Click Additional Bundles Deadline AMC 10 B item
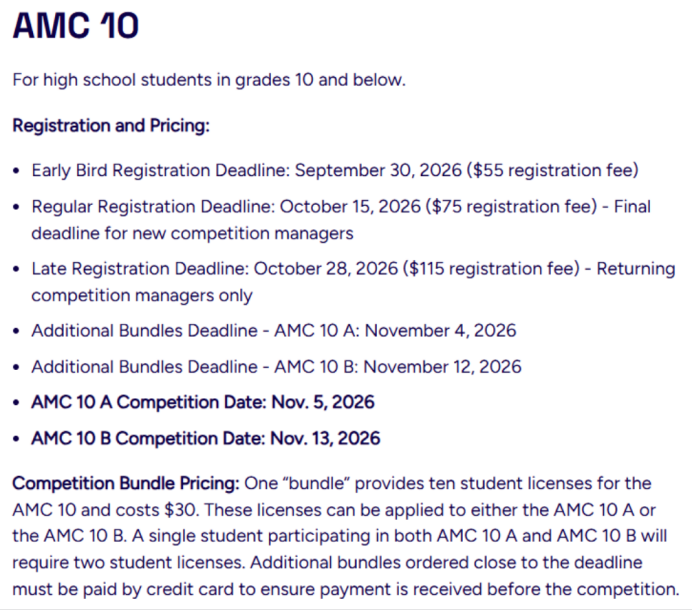Image resolution: width=692 pixels, height=610 pixels. coord(276,367)
